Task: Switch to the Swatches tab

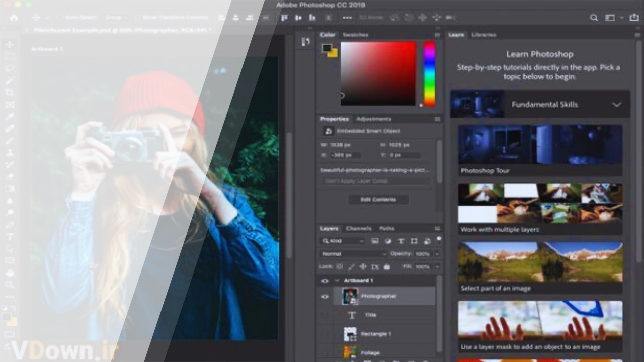Action: click(355, 35)
